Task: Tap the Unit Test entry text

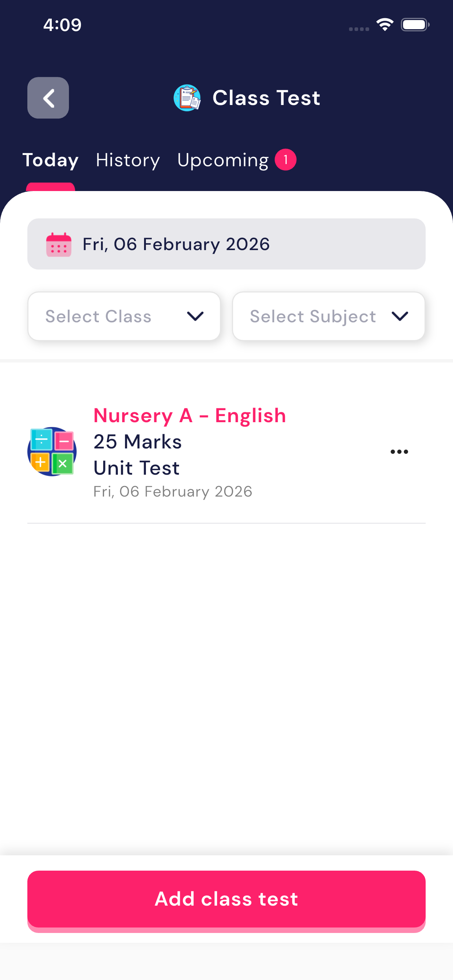Action: click(136, 467)
